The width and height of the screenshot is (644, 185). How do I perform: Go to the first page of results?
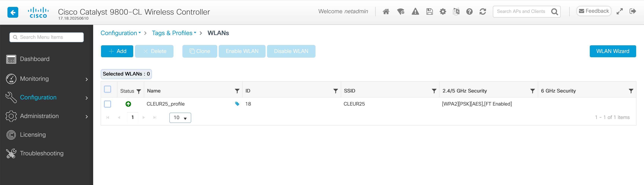108,118
